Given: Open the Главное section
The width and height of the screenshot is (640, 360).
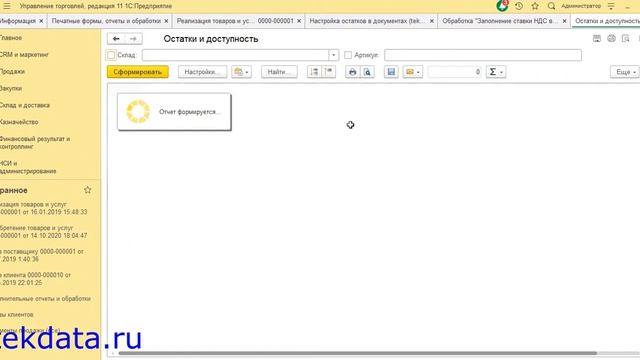Looking at the screenshot, I should [x=11, y=38].
